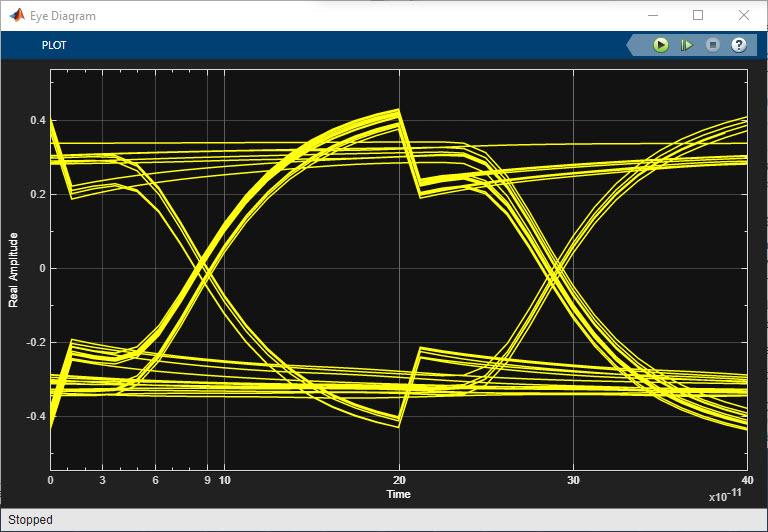Click the 0.2 y-axis tick label
The width and height of the screenshot is (768, 532).
click(x=38, y=194)
